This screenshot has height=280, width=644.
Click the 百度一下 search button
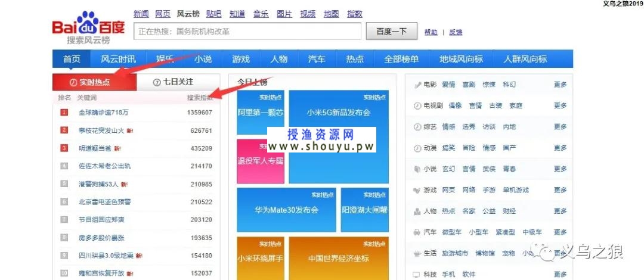coord(391,31)
